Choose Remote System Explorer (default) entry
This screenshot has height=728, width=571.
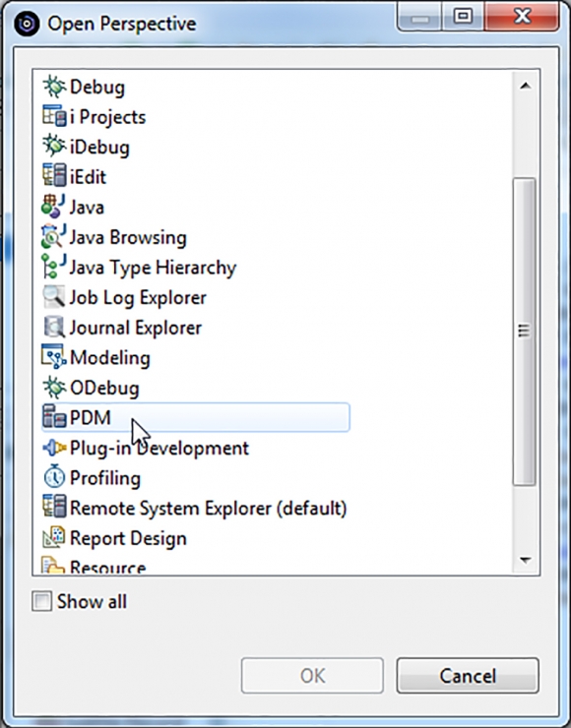tap(195, 508)
